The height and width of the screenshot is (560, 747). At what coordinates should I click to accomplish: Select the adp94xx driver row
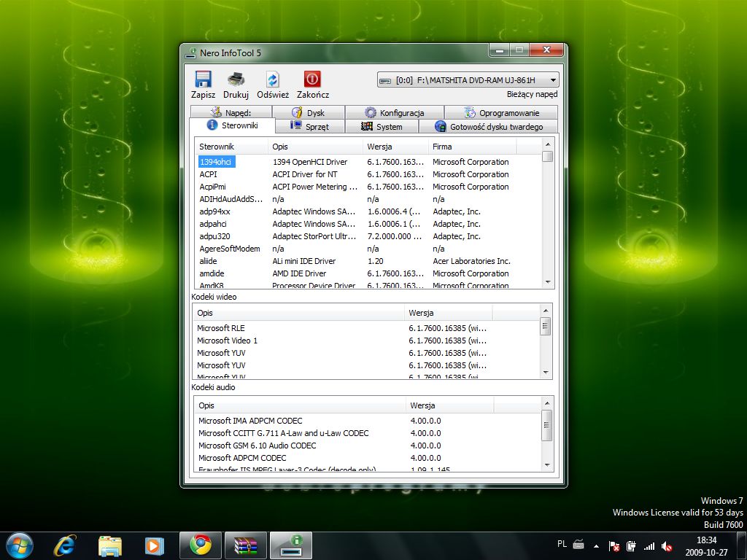pyautogui.click(x=368, y=211)
